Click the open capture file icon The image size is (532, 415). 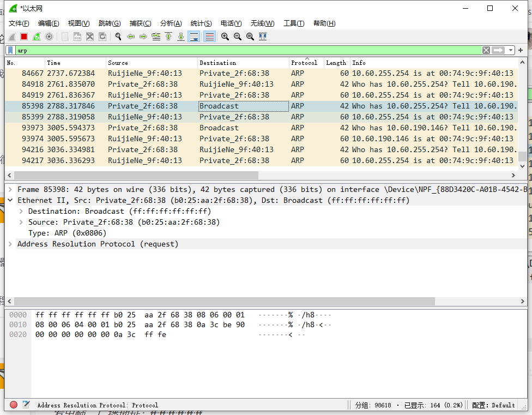coord(65,37)
